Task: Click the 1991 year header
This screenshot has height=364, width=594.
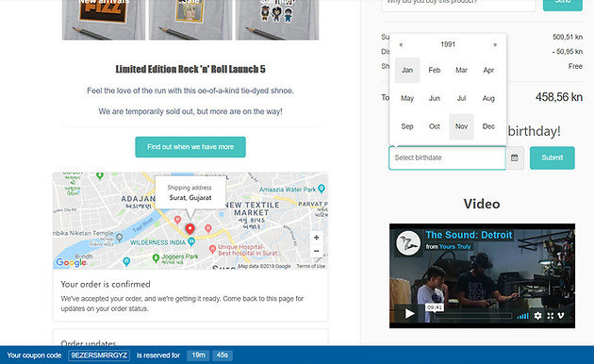Action: tap(448, 44)
